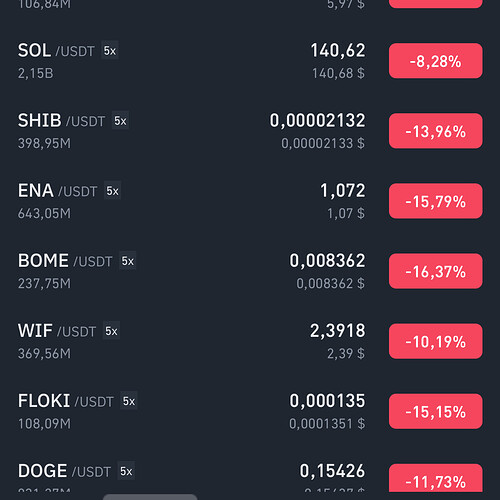
Task: Tap the 5x leverage badge next to SOL
Action: pos(110,51)
